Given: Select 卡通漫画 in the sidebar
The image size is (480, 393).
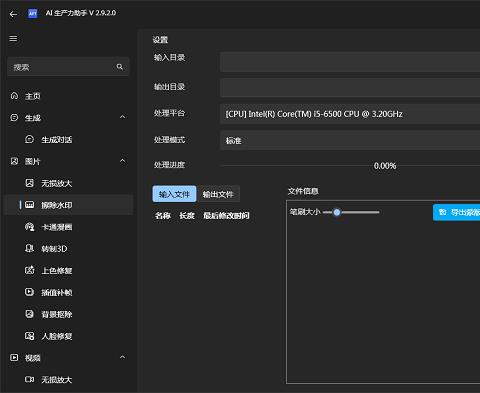Looking at the screenshot, I should coord(68,227).
